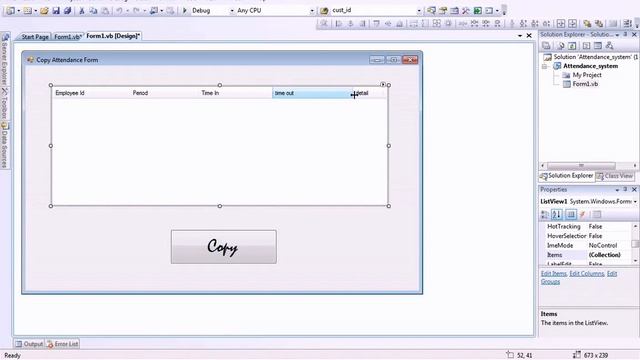Open the Undo history dropdown arrow
This screenshot has height=360, width=640.
point(127,11)
